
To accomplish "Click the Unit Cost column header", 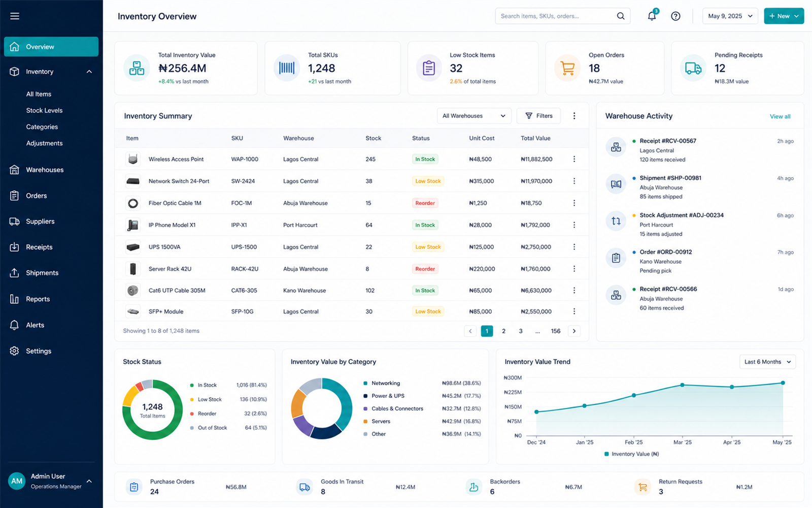I will tap(482, 138).
